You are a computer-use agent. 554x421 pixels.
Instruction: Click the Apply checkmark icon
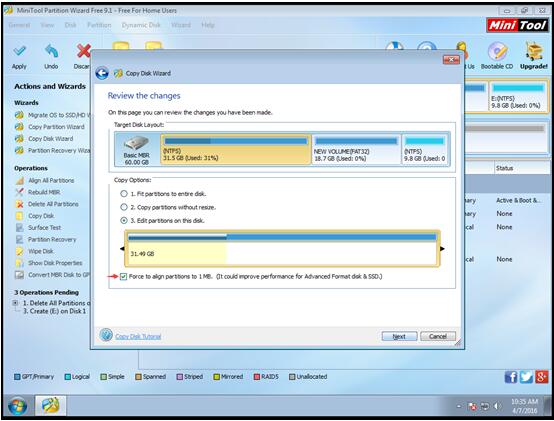(x=19, y=51)
